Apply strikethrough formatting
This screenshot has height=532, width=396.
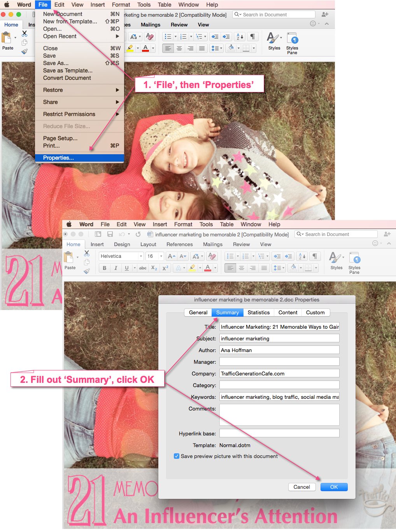point(142,268)
